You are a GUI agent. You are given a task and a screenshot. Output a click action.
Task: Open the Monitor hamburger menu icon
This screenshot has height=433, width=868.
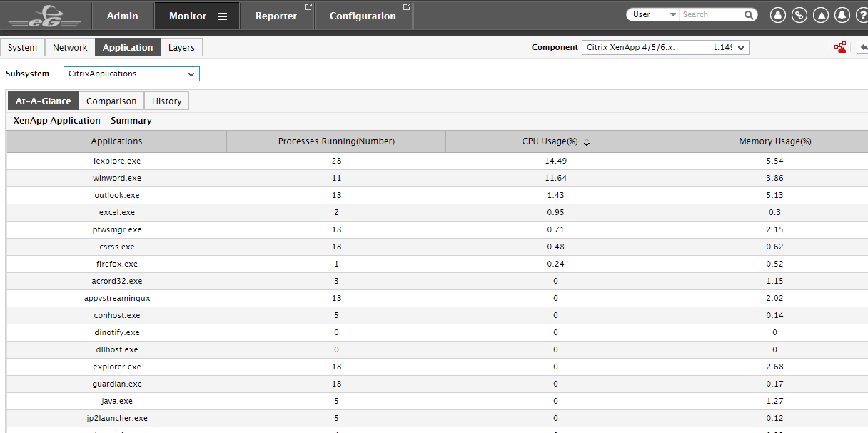point(222,16)
